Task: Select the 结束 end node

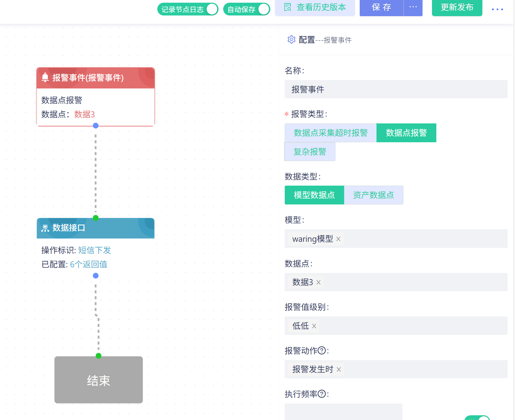Action: point(98,380)
